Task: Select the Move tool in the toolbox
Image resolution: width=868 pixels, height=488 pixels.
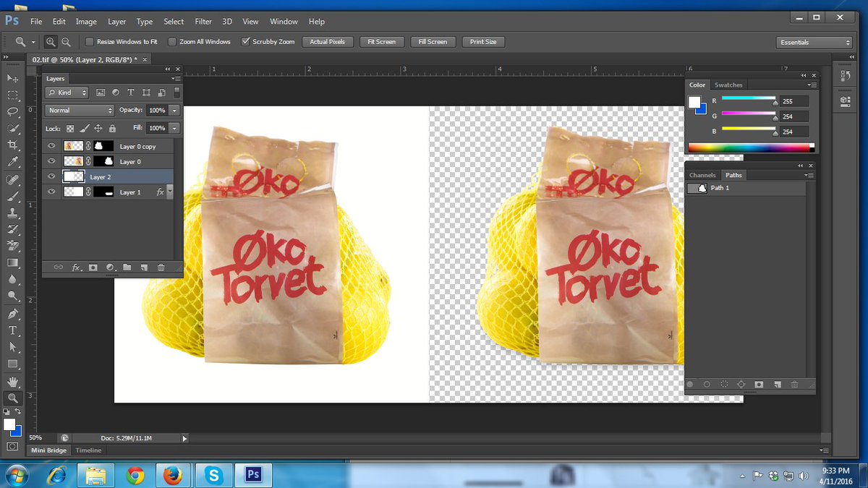Action: click(x=12, y=78)
